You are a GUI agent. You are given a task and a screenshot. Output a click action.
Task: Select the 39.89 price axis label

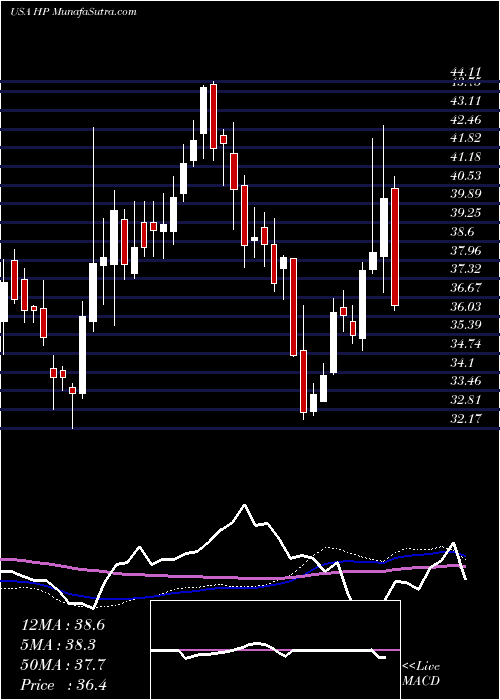point(465,194)
